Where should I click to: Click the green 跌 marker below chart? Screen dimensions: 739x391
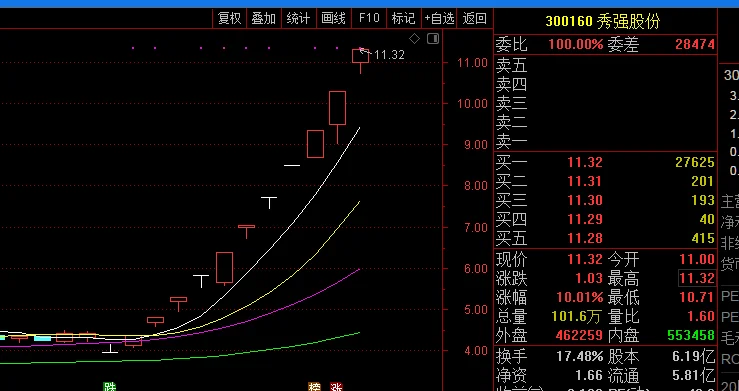pos(109,387)
